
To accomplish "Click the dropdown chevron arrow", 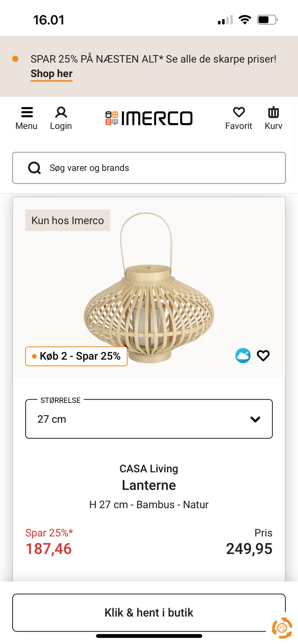I will tap(255, 419).
